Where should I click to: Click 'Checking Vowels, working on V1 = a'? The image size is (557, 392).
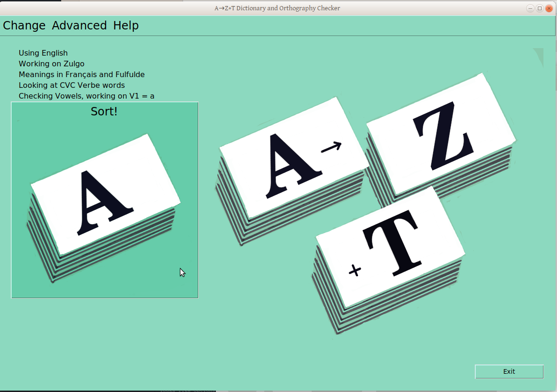(x=86, y=96)
